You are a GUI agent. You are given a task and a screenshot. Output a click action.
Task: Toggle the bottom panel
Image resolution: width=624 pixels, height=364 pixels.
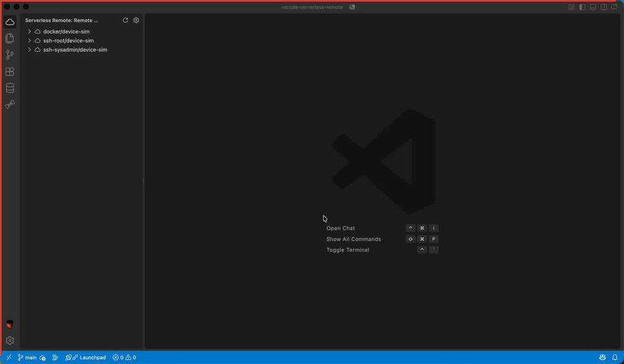coord(593,7)
